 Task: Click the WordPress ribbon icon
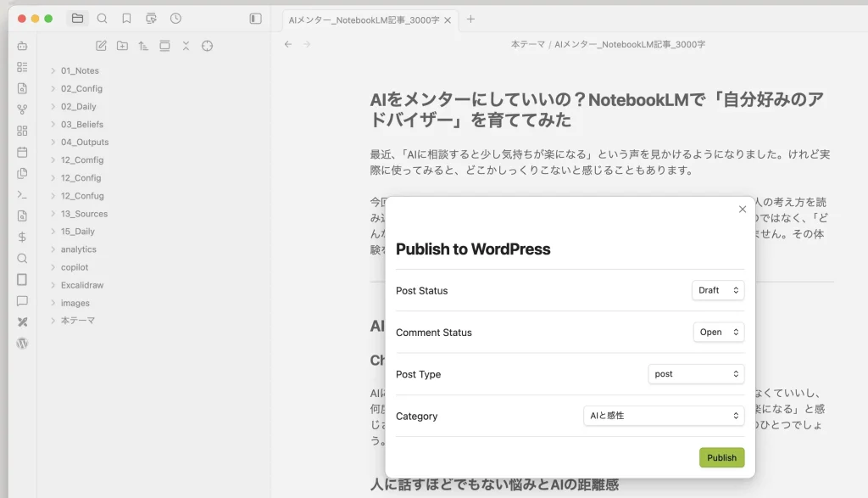click(x=22, y=344)
